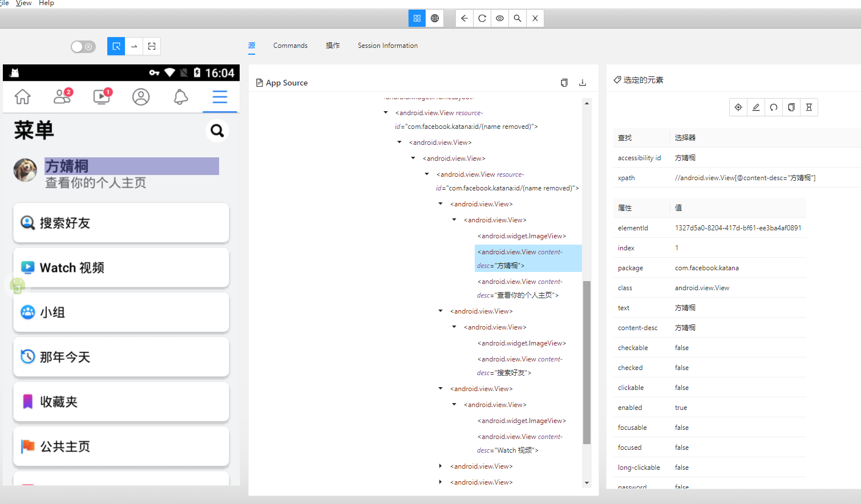Select node with content-desc Watch 视频
This screenshot has height=504, width=861.
coord(520,443)
